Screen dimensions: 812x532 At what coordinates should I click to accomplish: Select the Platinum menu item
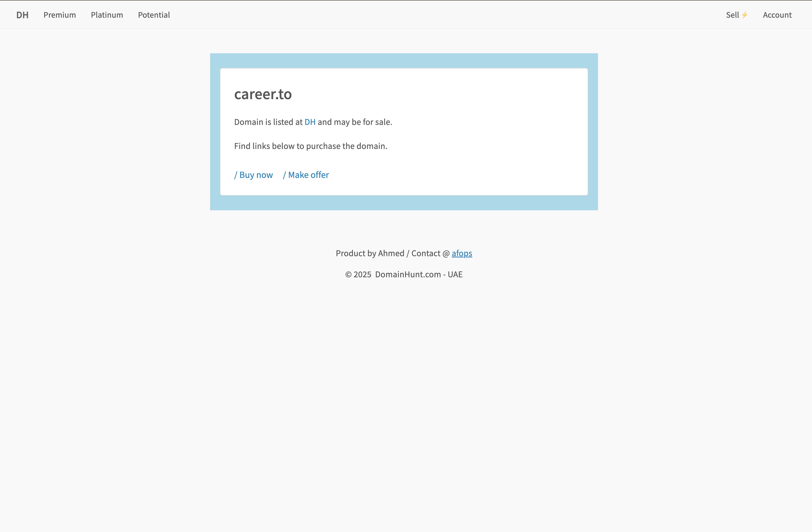pos(107,15)
